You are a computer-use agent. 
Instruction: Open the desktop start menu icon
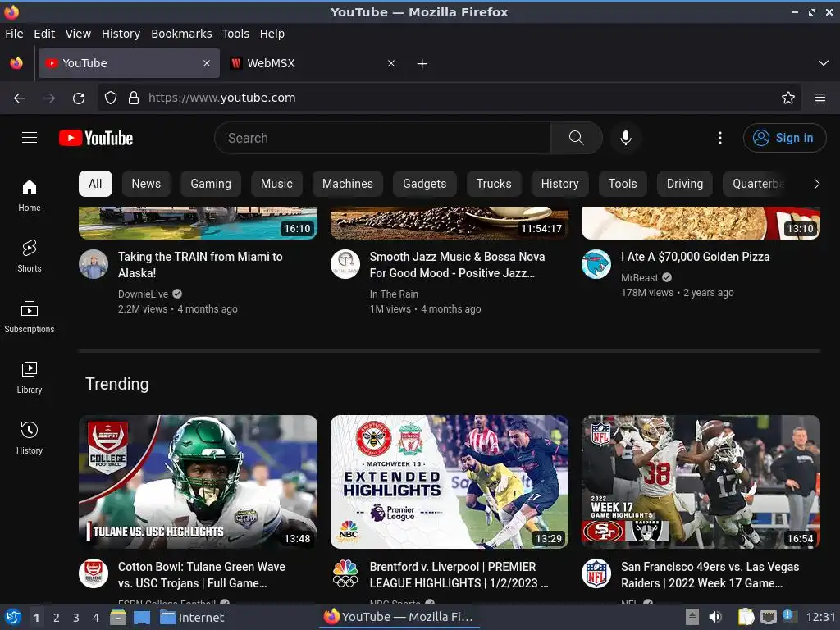point(13,617)
